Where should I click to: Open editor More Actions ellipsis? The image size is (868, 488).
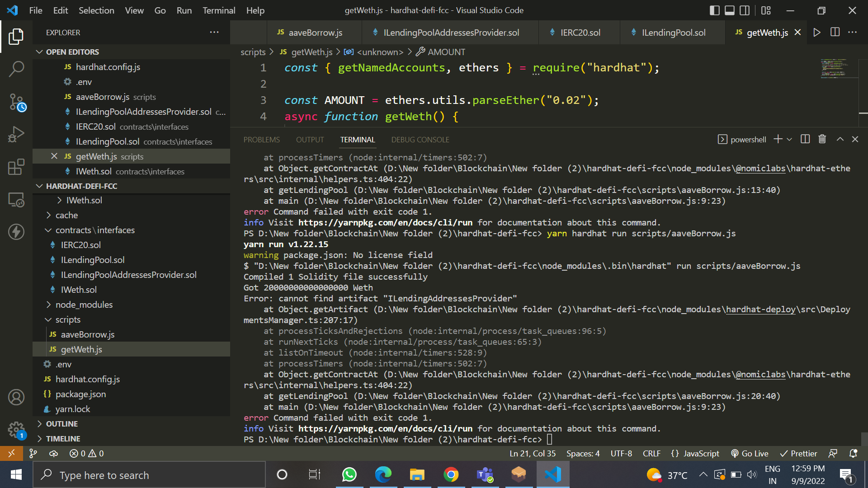(x=853, y=33)
